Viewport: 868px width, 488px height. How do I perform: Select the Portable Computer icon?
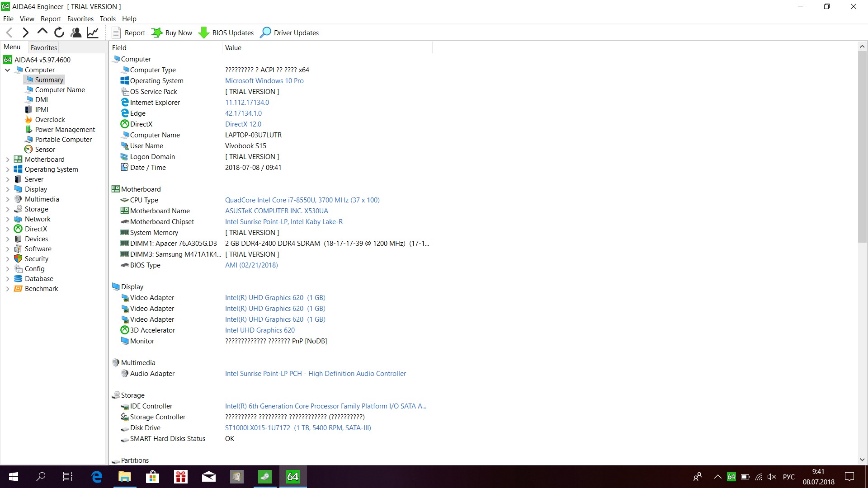coord(29,140)
